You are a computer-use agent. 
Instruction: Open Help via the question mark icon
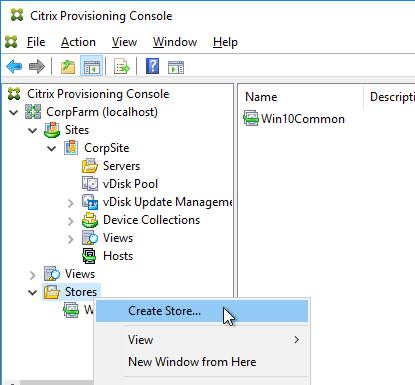153,66
